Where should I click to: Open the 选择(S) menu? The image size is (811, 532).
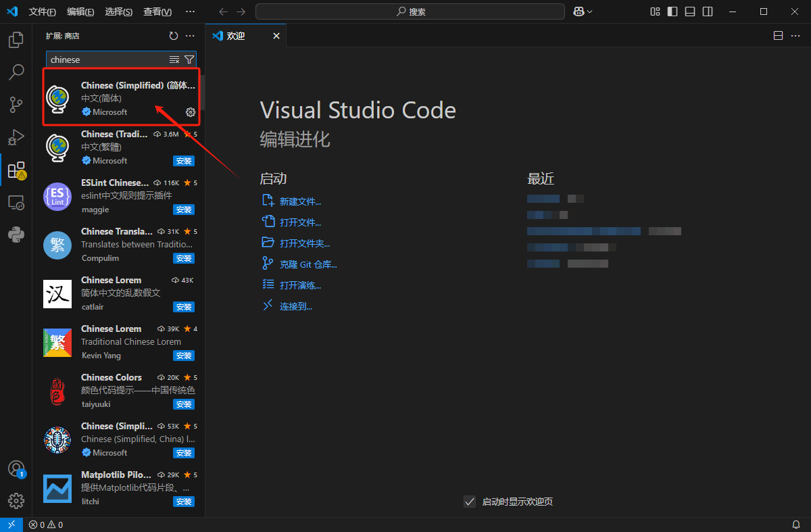point(119,11)
